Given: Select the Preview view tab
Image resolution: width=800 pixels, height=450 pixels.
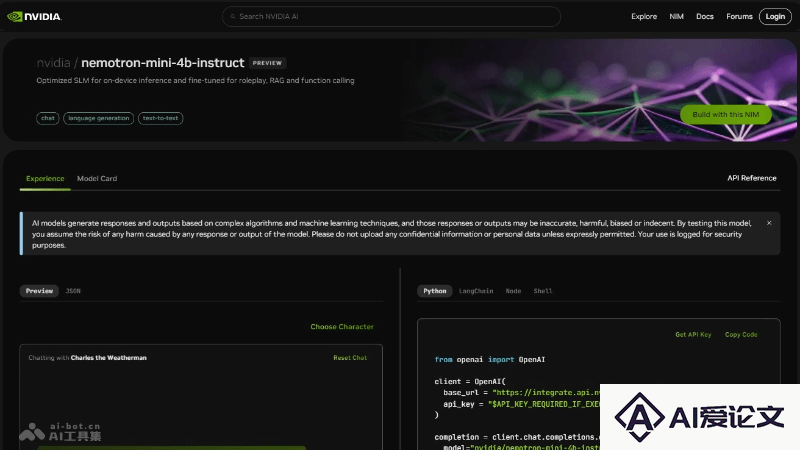Looking at the screenshot, I should point(39,291).
